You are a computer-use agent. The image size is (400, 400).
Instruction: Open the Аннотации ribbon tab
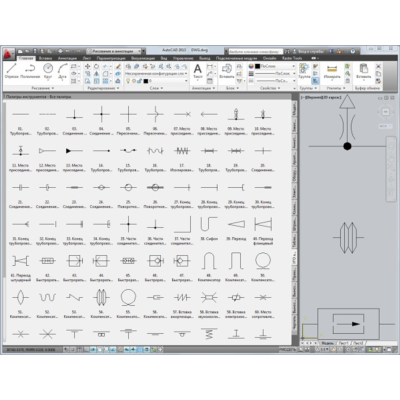coord(67,58)
